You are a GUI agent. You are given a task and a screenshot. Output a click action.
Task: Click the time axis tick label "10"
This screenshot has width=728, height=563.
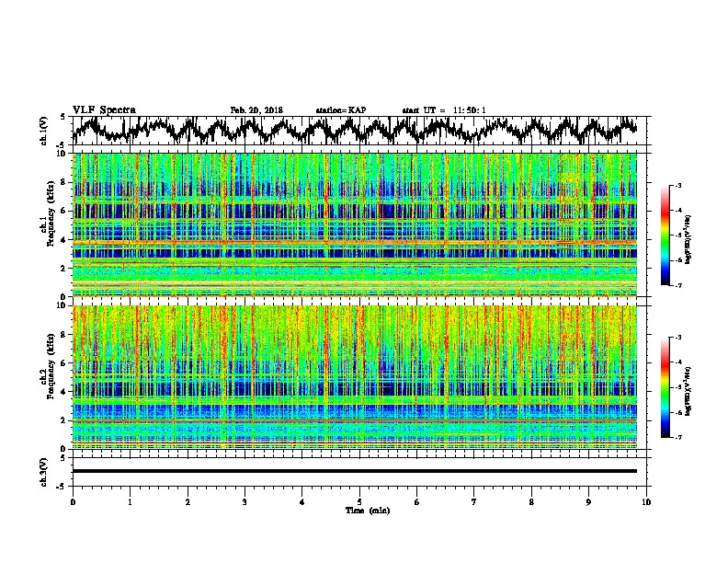tap(646, 501)
